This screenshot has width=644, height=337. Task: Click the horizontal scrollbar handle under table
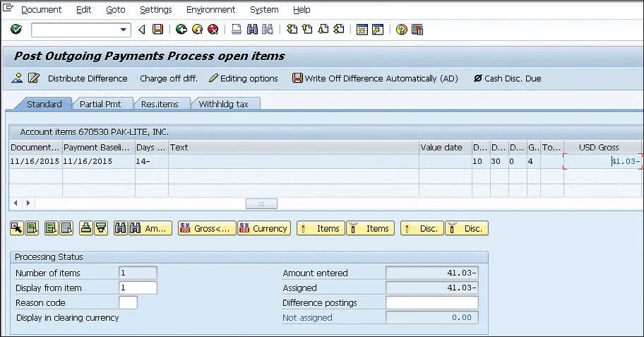click(x=261, y=203)
